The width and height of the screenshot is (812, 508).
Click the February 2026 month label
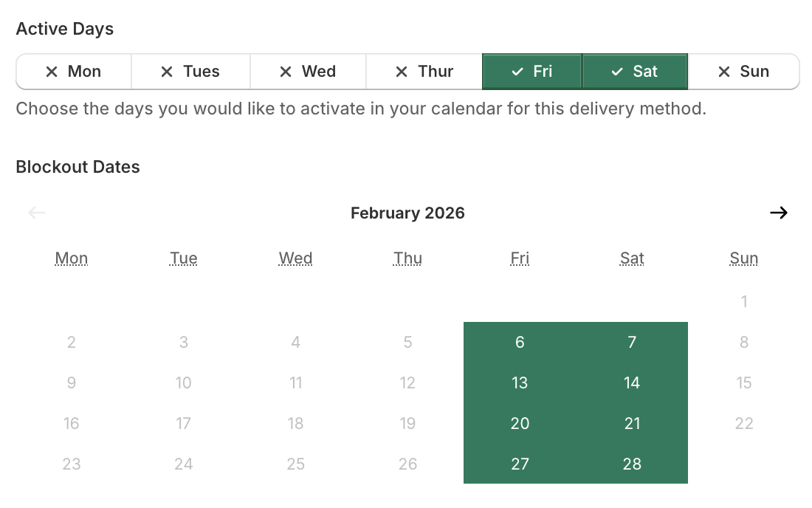(x=407, y=213)
